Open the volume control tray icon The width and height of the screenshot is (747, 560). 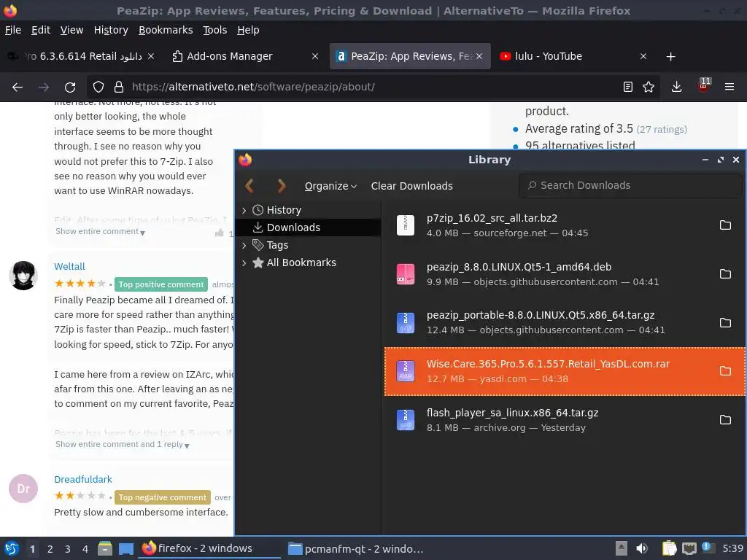click(x=642, y=548)
